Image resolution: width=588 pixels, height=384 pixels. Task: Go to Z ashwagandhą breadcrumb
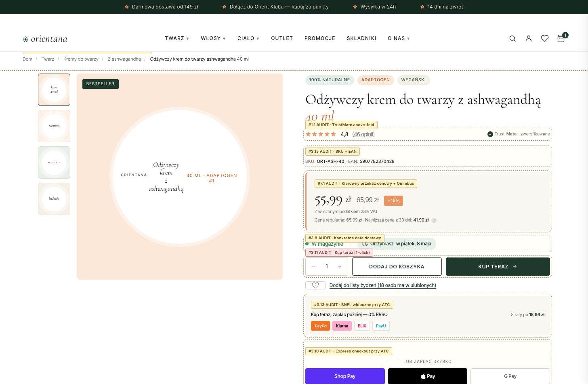click(x=124, y=59)
